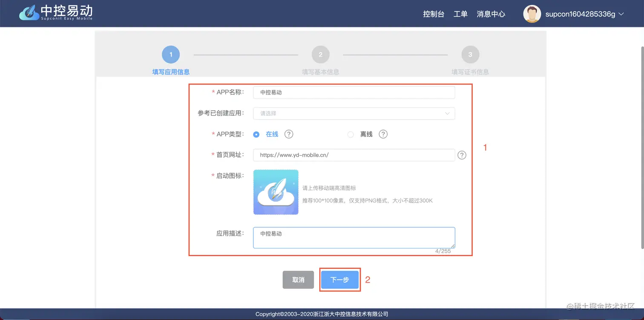Select step 1 填写应用信息 circle
Viewport: 644px width, 320px height.
point(171,54)
